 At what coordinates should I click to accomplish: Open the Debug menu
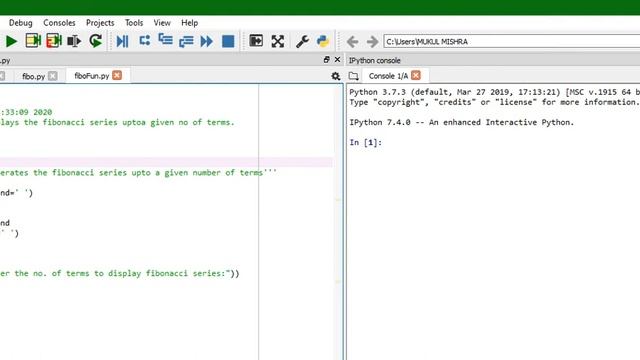[x=20, y=23]
